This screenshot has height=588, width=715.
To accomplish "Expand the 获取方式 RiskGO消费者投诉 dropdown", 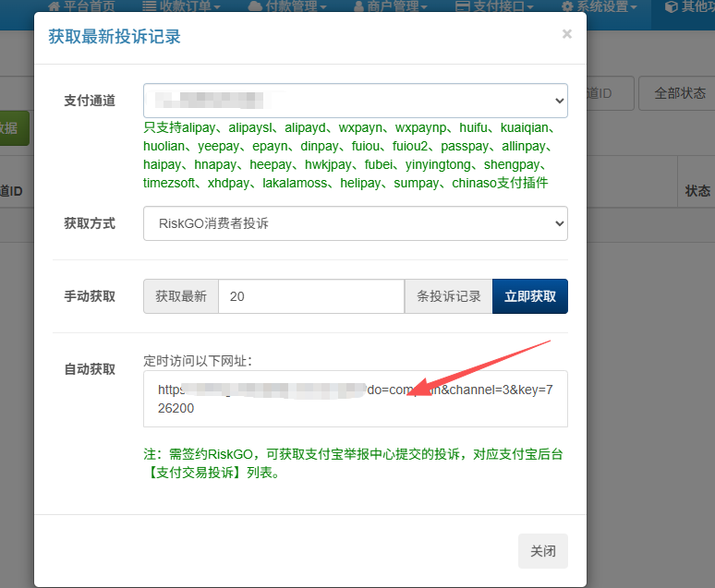I will click(355, 223).
